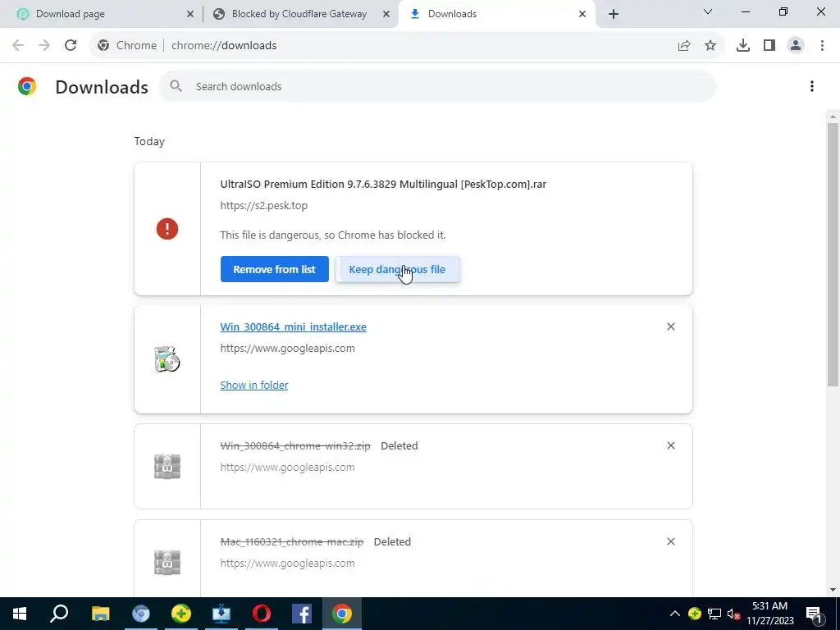Click the browser back arrow
Image resolution: width=840 pixels, height=630 pixels.
tap(18, 46)
